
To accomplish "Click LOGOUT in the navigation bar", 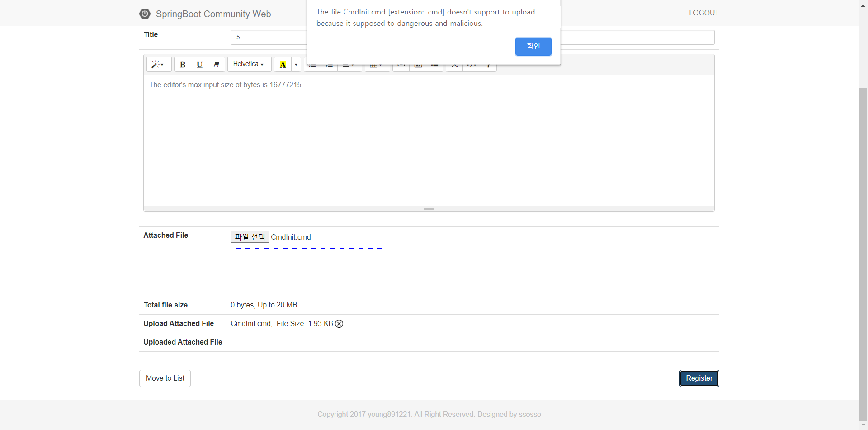I will coord(703,13).
